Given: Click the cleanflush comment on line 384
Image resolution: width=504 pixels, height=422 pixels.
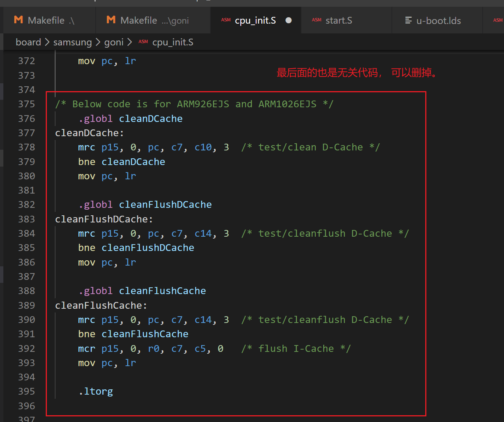Looking at the screenshot, I should 325,233.
